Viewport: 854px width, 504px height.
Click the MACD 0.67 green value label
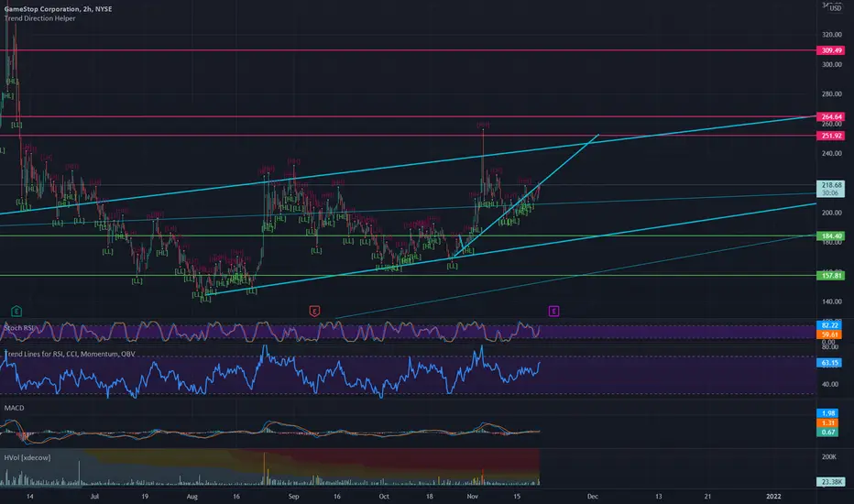click(x=828, y=433)
